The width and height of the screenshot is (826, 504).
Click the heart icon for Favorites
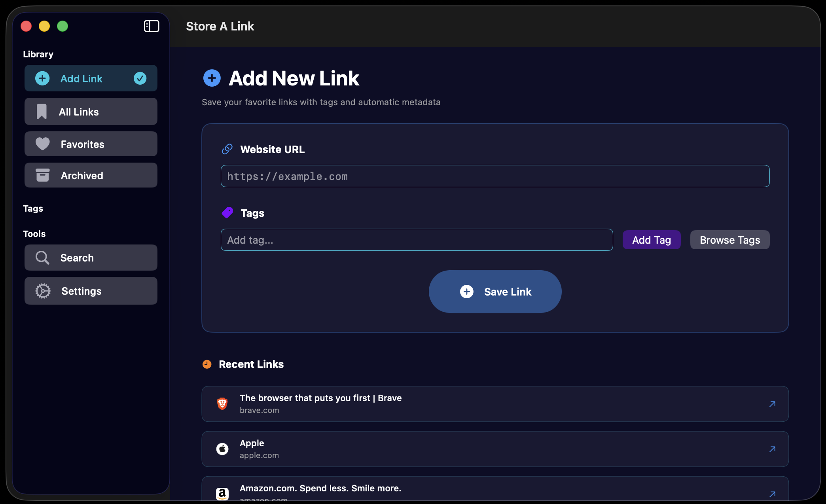43,144
